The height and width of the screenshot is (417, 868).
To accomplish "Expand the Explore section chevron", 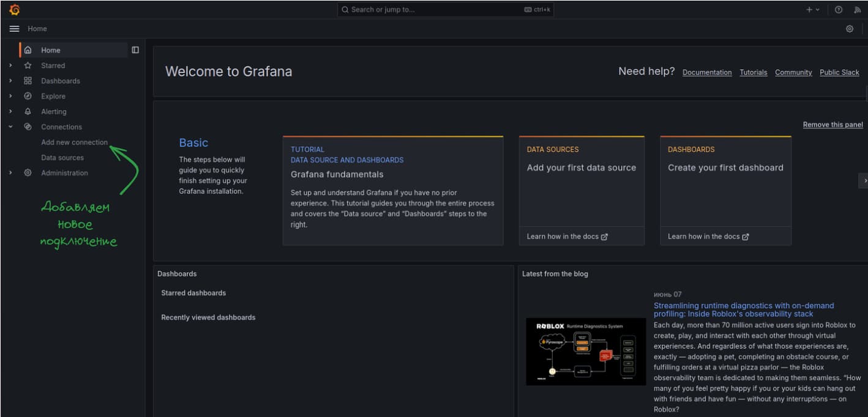I will (x=10, y=96).
